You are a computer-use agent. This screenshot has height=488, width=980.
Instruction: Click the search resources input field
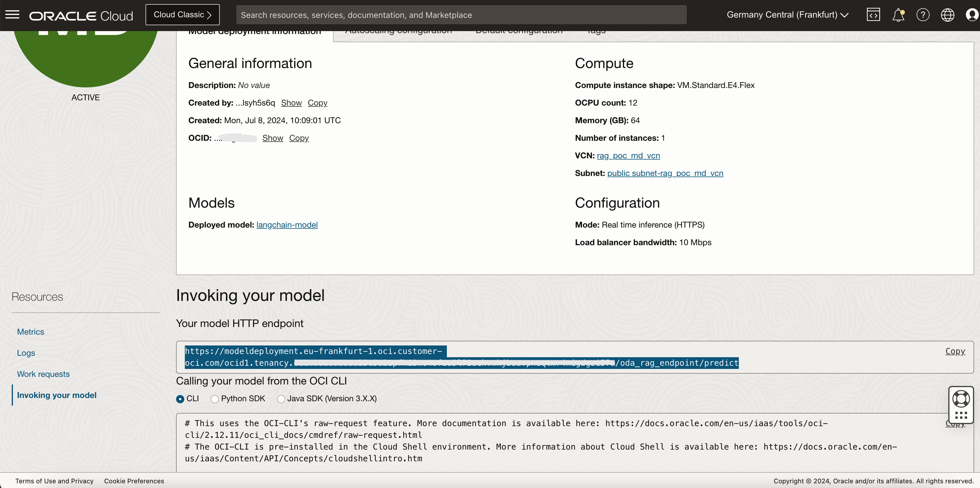click(461, 15)
